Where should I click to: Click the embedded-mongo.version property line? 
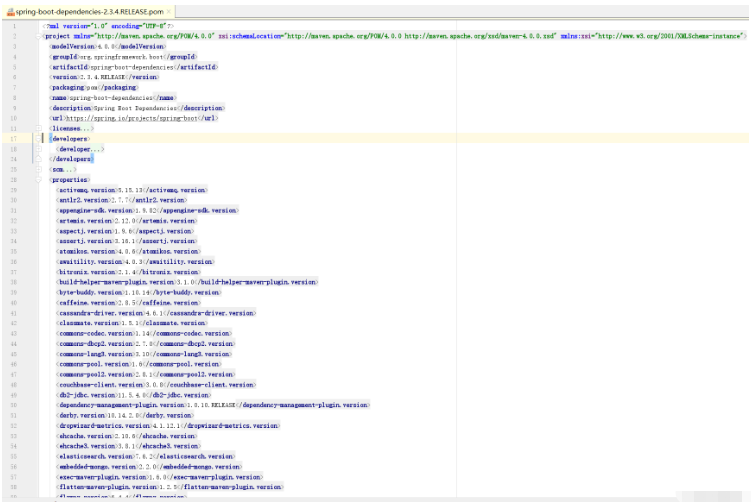tap(149, 467)
